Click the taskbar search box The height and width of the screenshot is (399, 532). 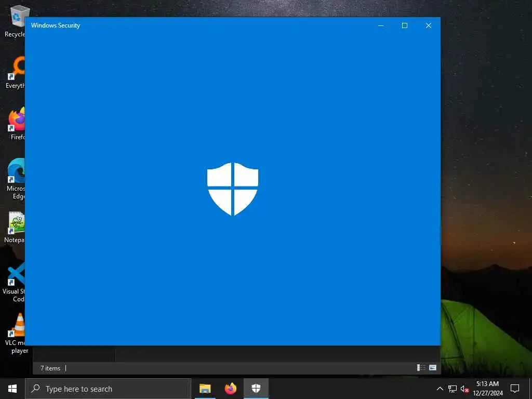108,389
